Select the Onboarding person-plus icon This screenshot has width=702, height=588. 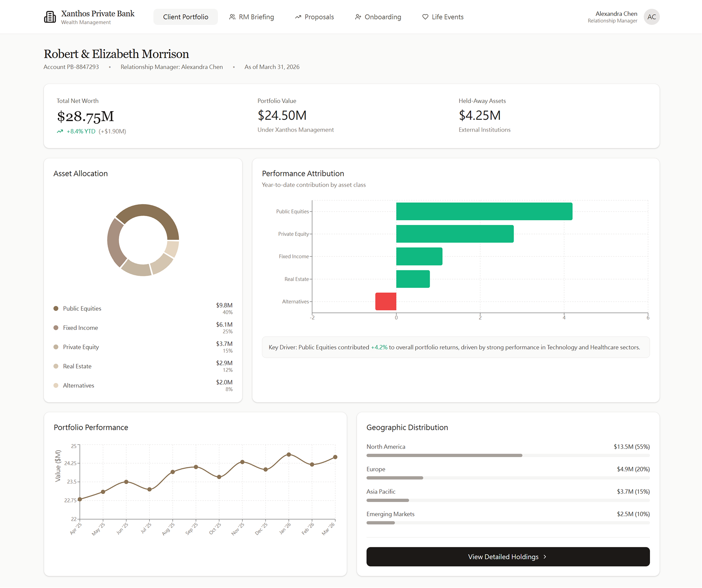point(358,17)
